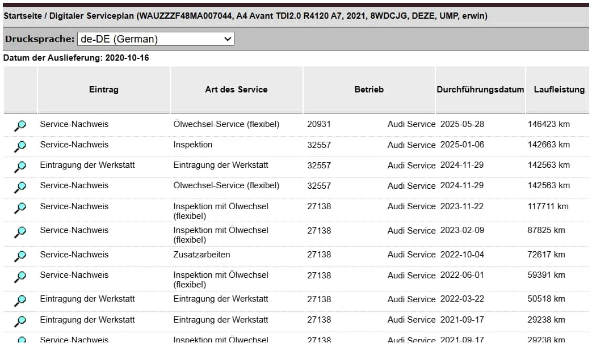Show details of the 117711 km service entry
The image size is (592, 364).
point(20,208)
